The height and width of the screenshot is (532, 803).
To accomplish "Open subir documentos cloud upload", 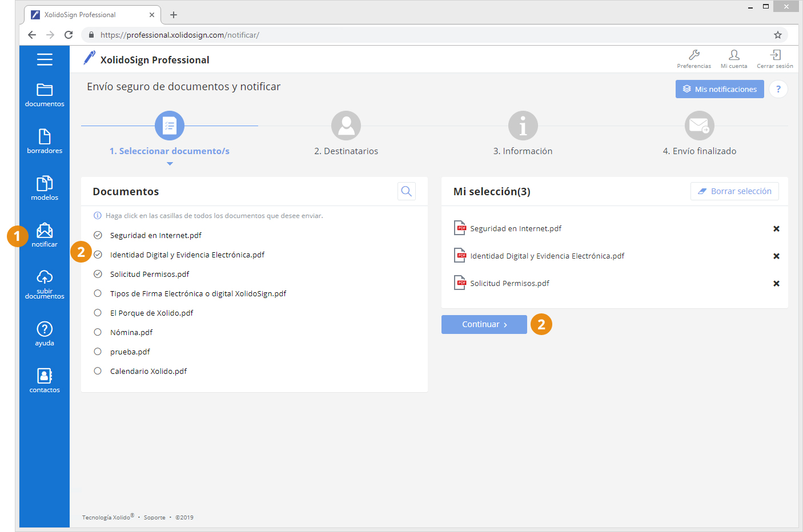I will 45,284.
